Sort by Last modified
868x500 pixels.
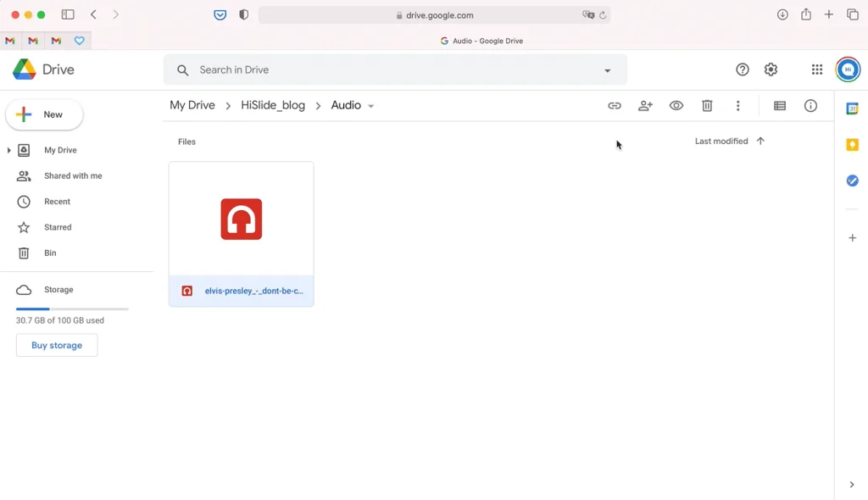721,142
